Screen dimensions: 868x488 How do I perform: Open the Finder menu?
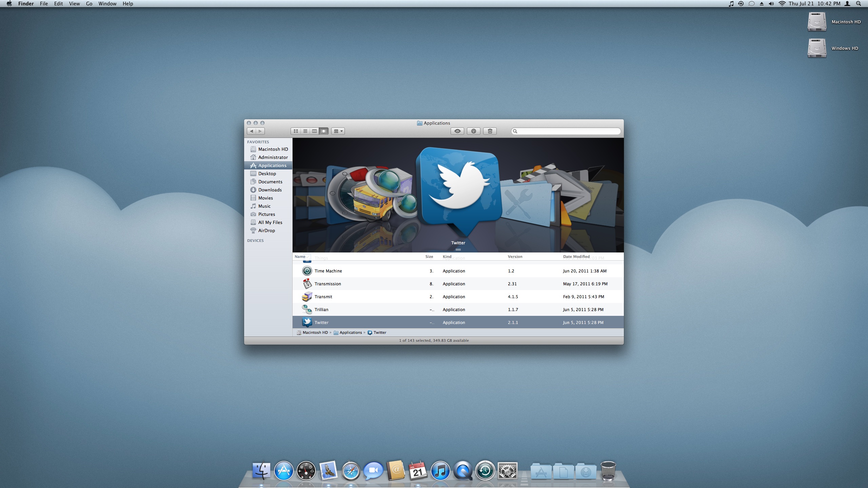(26, 4)
